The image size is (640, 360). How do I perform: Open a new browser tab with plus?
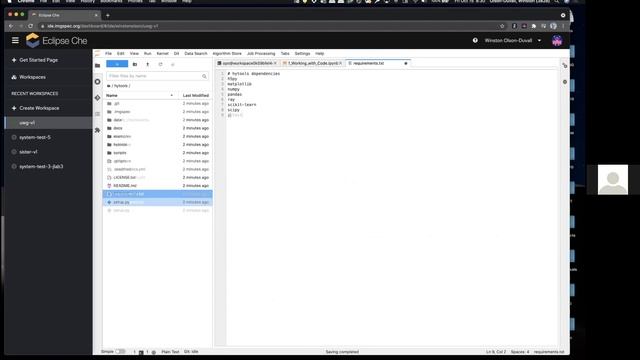108,16
